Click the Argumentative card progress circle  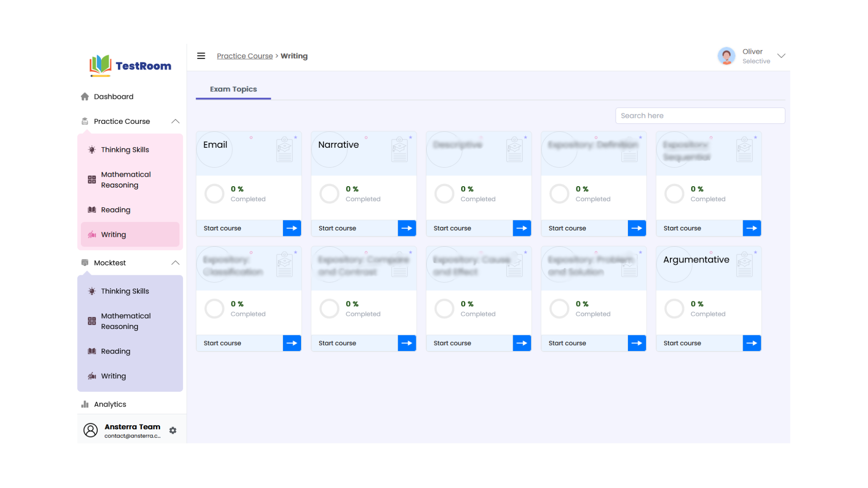tap(674, 309)
